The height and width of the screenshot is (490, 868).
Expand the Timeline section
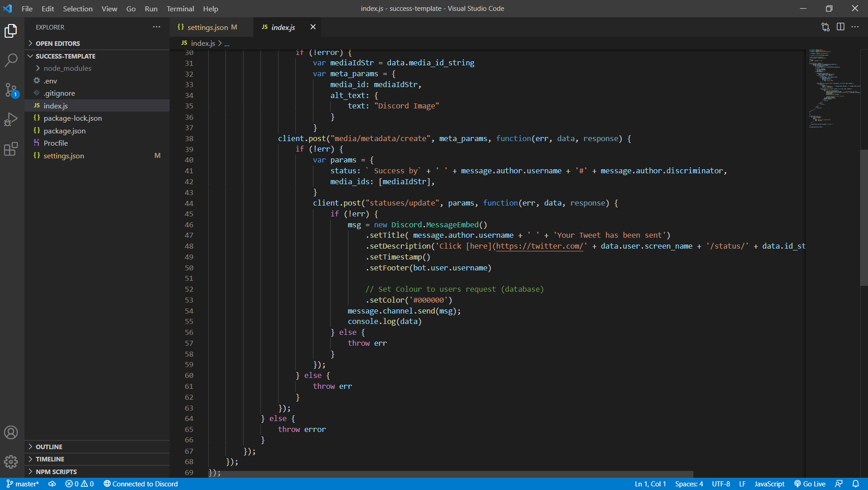(x=97, y=459)
